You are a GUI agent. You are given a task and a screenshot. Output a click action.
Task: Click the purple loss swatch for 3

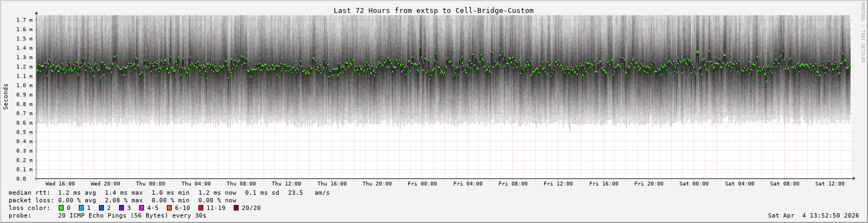pos(122,208)
